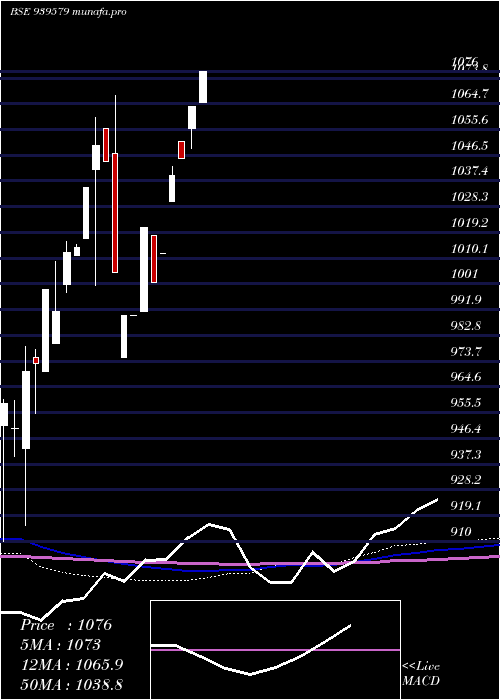Click the 1046.5 price axis label
This screenshot has height=700, width=500.
tap(469, 146)
